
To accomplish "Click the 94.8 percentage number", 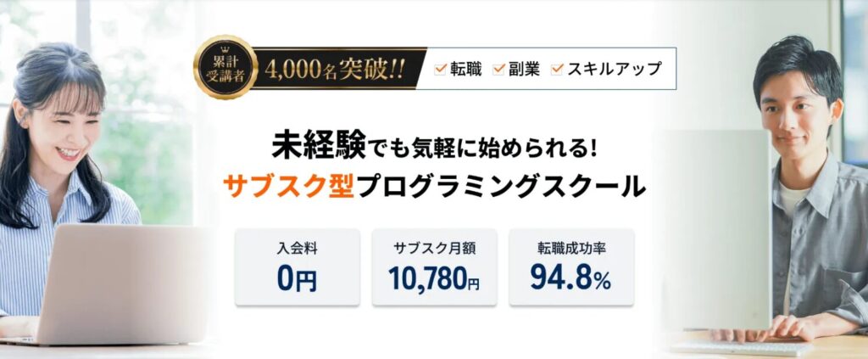I will click(561, 278).
